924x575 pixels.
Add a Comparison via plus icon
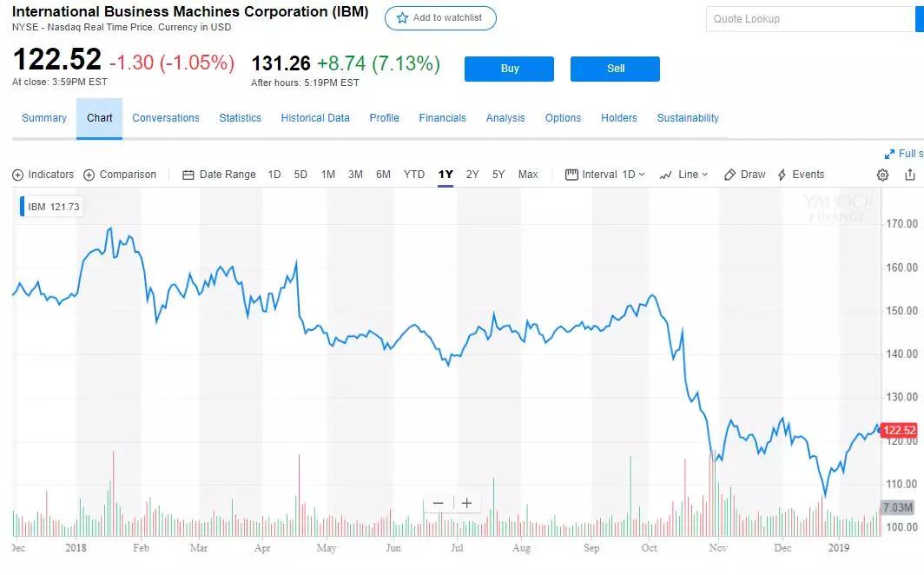(x=89, y=175)
